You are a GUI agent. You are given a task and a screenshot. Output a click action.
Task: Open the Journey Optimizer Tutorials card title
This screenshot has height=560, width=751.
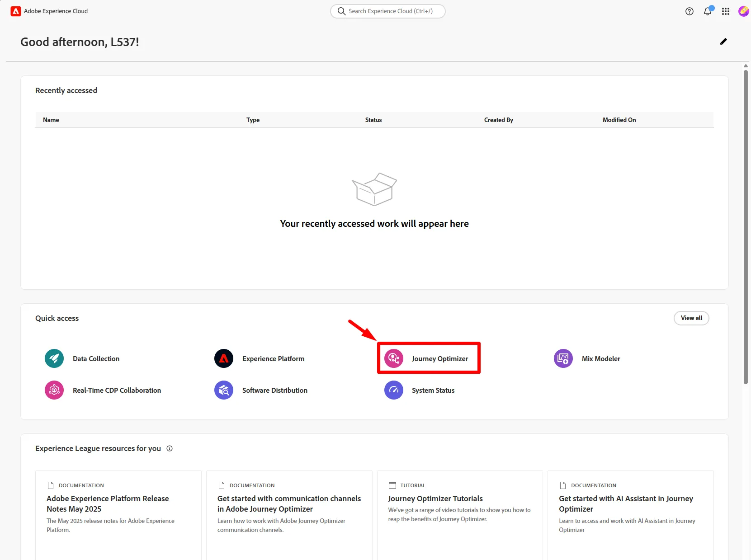click(x=435, y=499)
